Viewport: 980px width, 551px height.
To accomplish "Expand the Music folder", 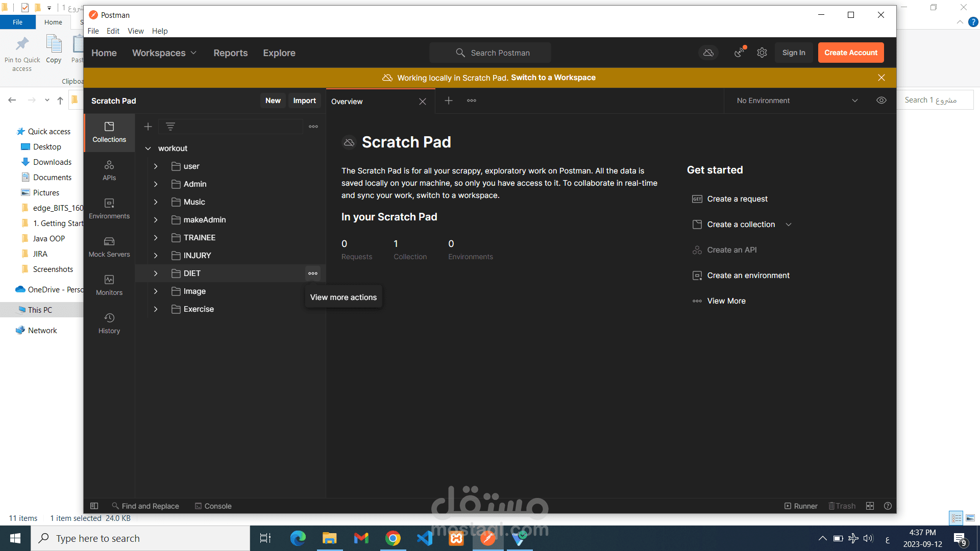I will 156,202.
